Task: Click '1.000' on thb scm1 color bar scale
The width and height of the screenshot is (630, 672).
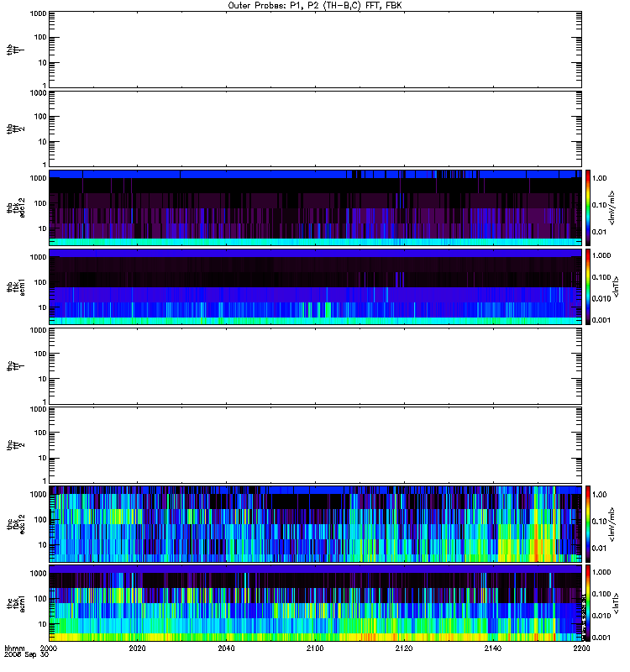Action: click(601, 255)
